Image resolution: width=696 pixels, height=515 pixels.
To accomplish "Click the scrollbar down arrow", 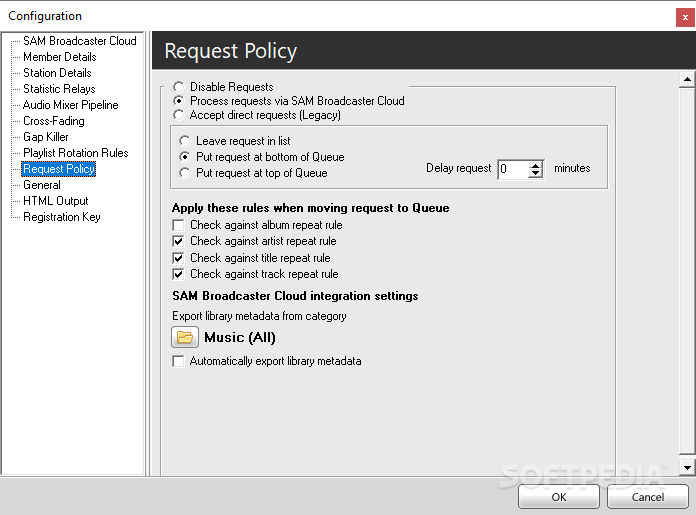I will (x=687, y=467).
